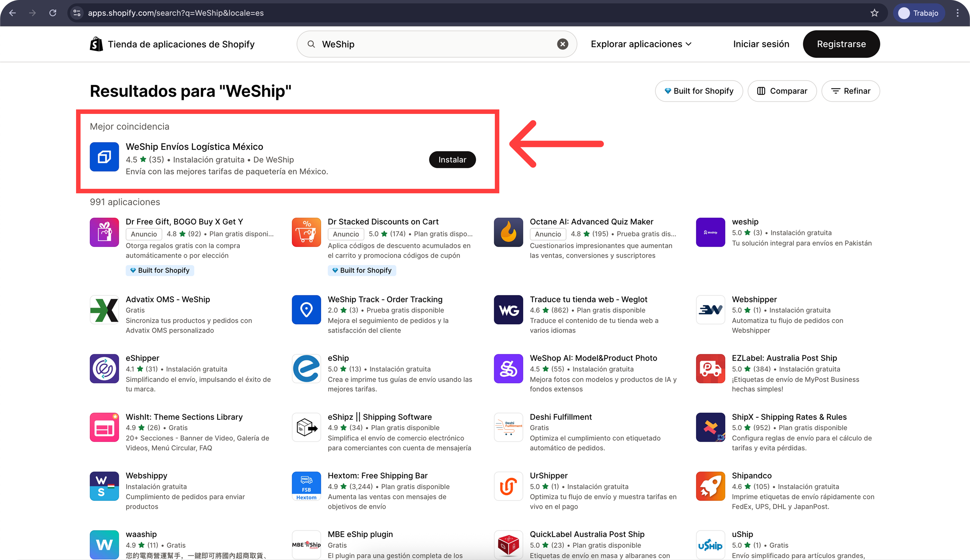Click the search field containing WeShip
This screenshot has width=970, height=560.
pos(436,44)
